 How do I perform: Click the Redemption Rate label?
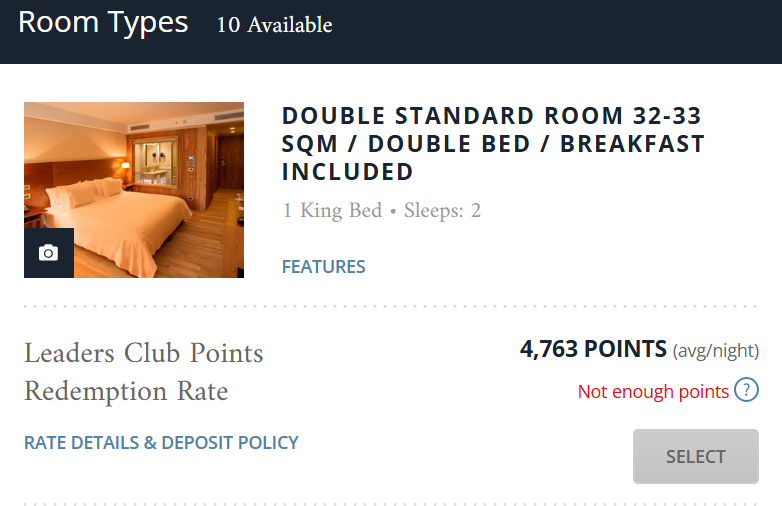126,391
